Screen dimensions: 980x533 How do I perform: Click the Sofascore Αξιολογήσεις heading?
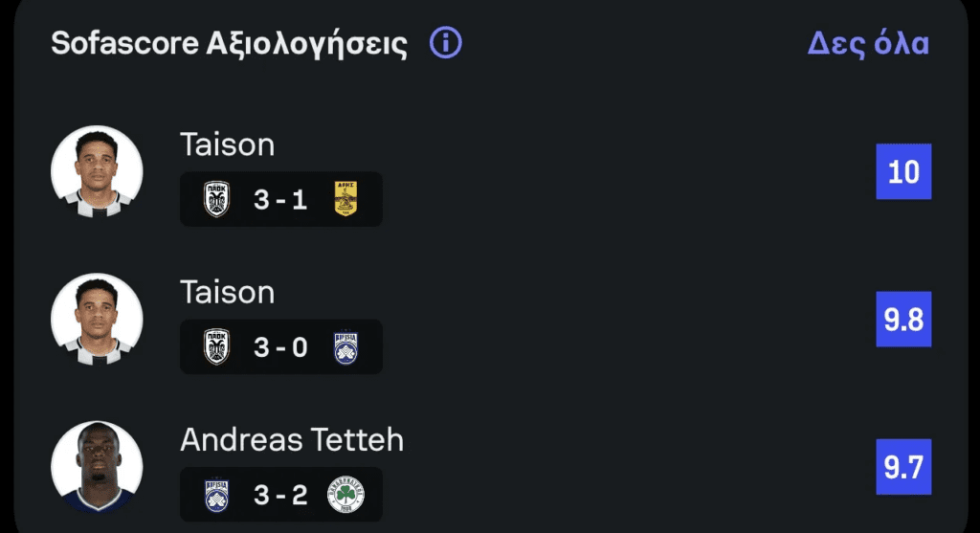[x=229, y=44]
